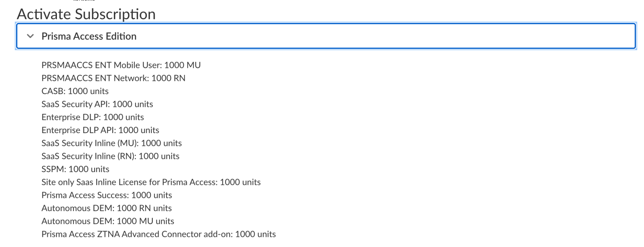Select the SaaS Security API entry
Viewport: 644px width, 247px height.
(x=97, y=104)
